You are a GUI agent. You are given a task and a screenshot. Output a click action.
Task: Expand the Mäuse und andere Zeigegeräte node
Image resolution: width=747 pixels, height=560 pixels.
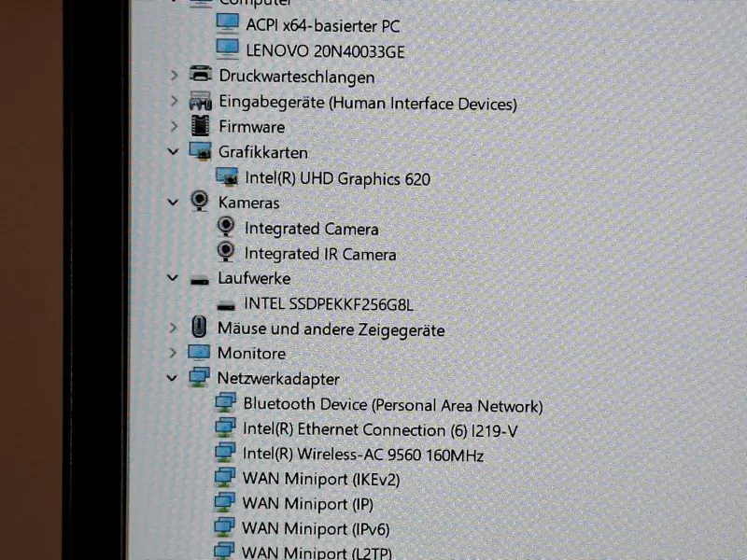click(x=173, y=328)
